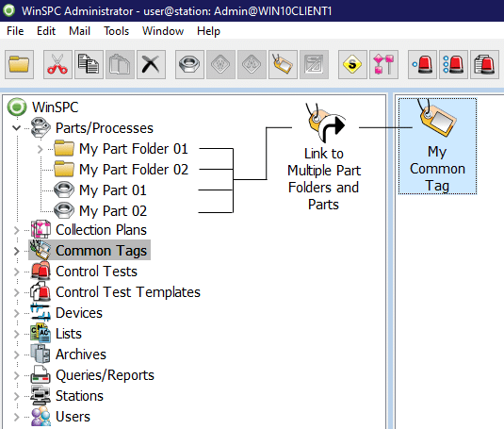Expand the Collection Plans node
This screenshot has width=504, height=429.
coord(16,230)
